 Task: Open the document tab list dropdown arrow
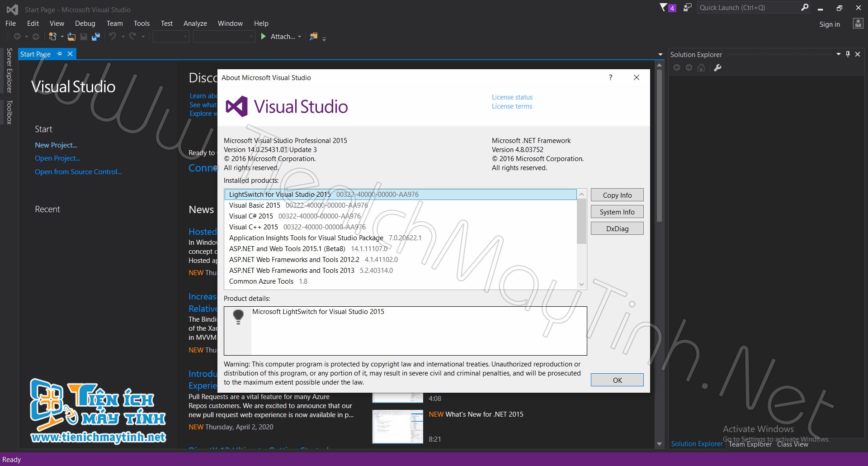[x=660, y=55]
